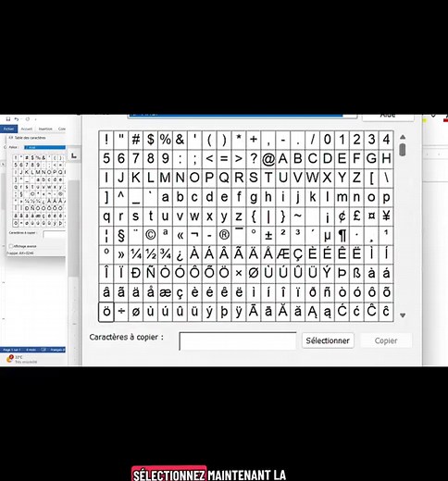The image size is (448, 481).
Task: Open the Fichier tab in Word
Action: pyautogui.click(x=8, y=129)
